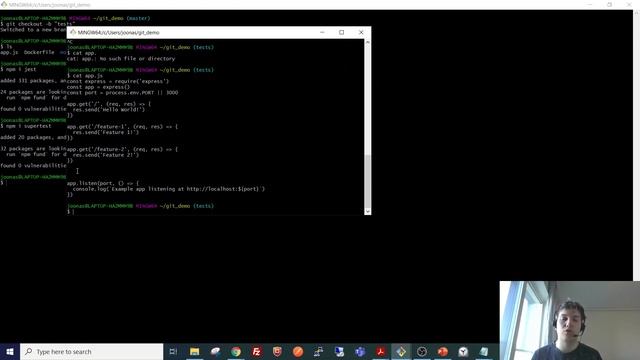Minimize the front git_demo terminal window
Screen dimensions: 640x360
(322, 32)
